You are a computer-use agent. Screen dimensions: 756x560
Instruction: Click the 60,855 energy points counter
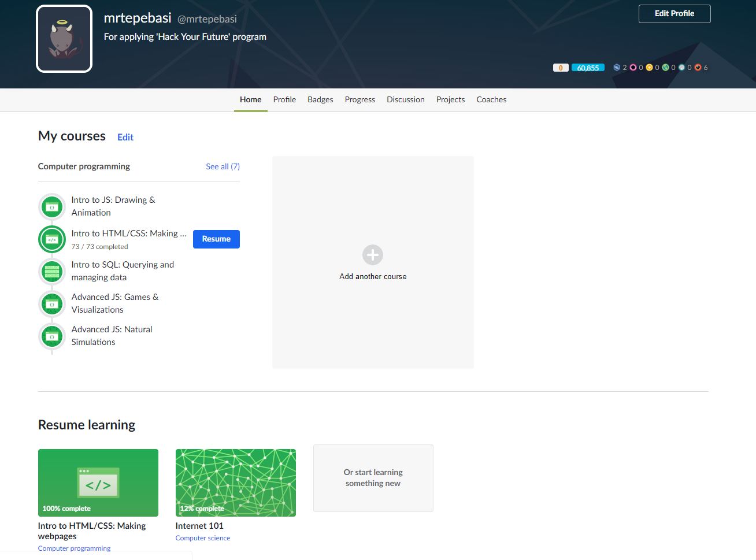coord(588,68)
